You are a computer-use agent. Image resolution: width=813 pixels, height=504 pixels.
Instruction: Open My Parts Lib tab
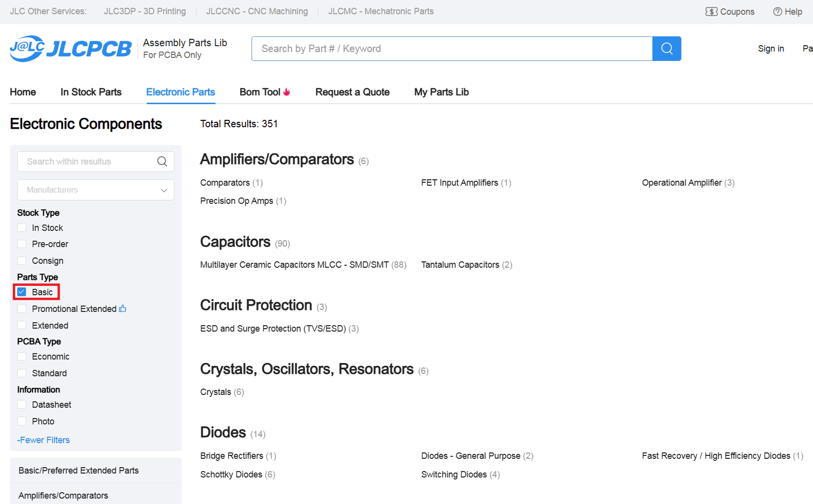point(441,92)
